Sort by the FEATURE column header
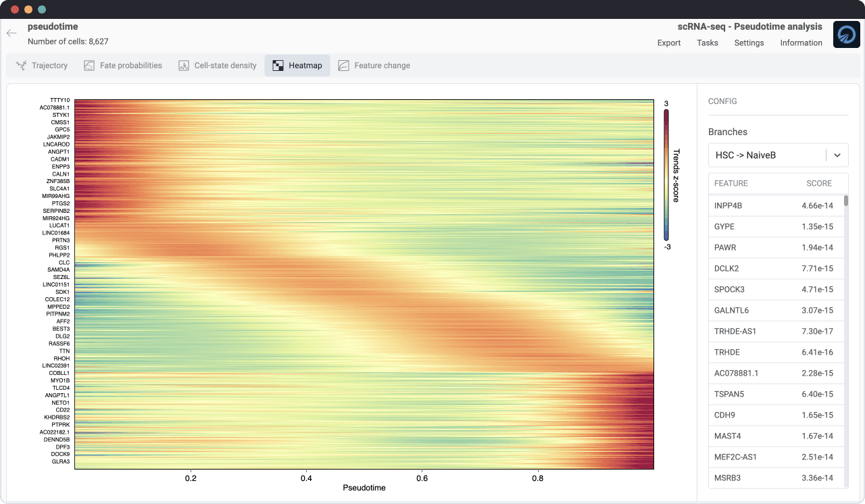The width and height of the screenshot is (865, 504). [731, 183]
